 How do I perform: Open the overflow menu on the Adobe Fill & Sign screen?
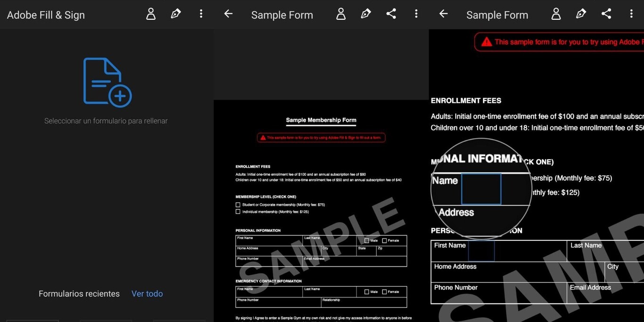(201, 14)
